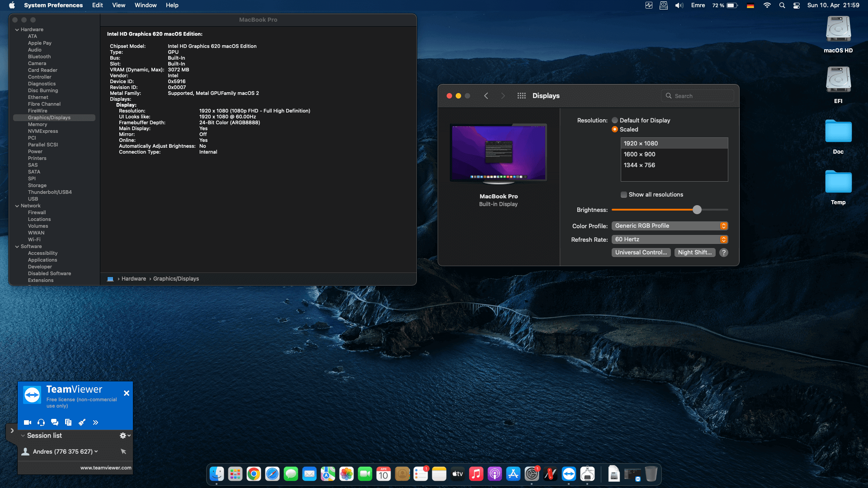This screenshot has width=868, height=488.
Task: Select Memory in the Hardware sidebar
Action: click(38, 125)
